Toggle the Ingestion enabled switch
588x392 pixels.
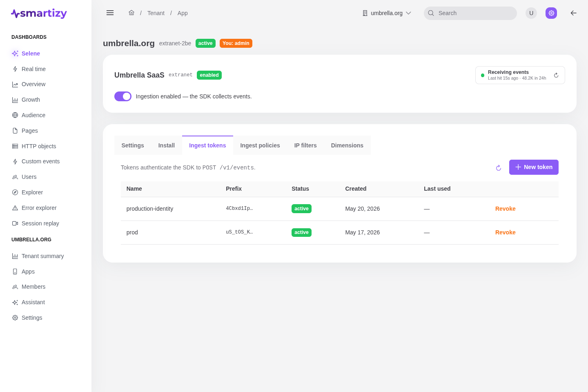pyautogui.click(x=123, y=96)
